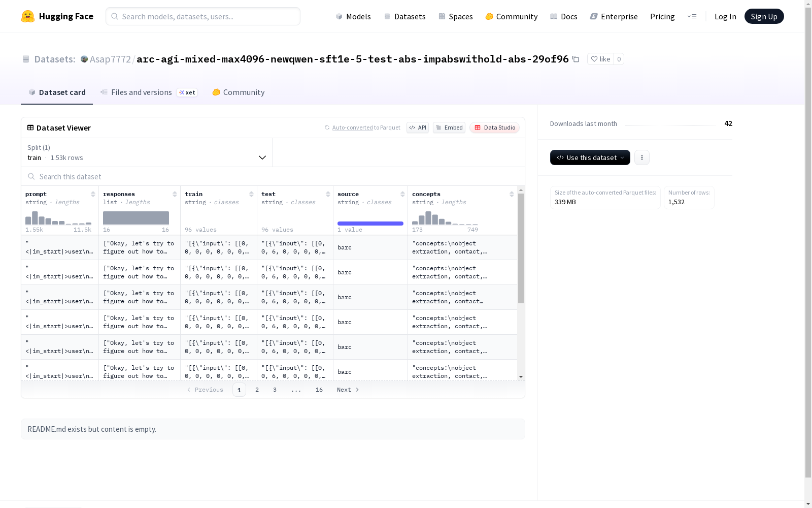Switch to the Dataset card tab

click(57, 92)
